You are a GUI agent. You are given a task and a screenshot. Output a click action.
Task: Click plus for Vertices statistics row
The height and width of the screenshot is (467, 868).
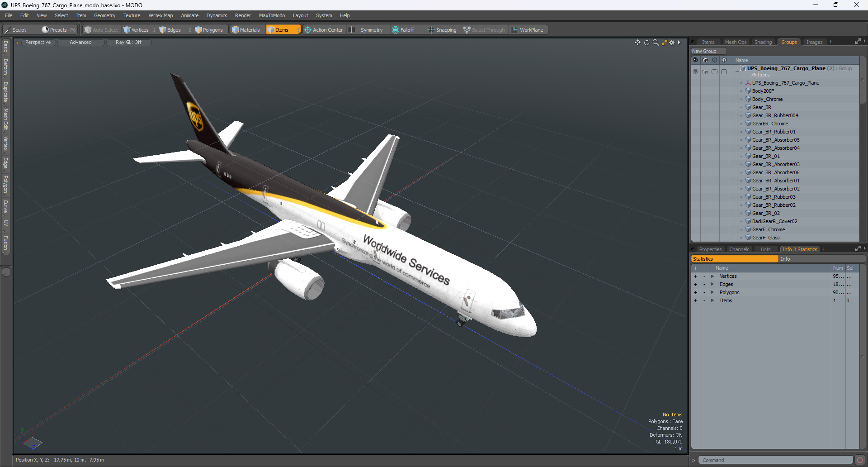(x=695, y=276)
